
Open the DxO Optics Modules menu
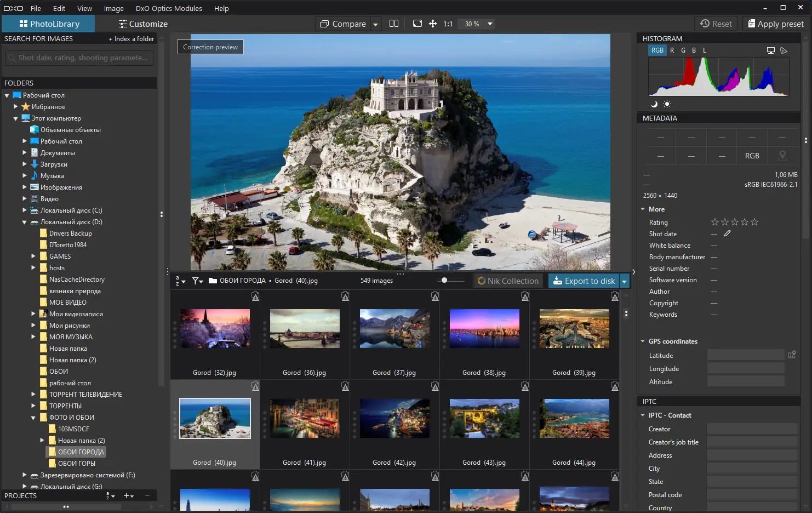click(169, 8)
